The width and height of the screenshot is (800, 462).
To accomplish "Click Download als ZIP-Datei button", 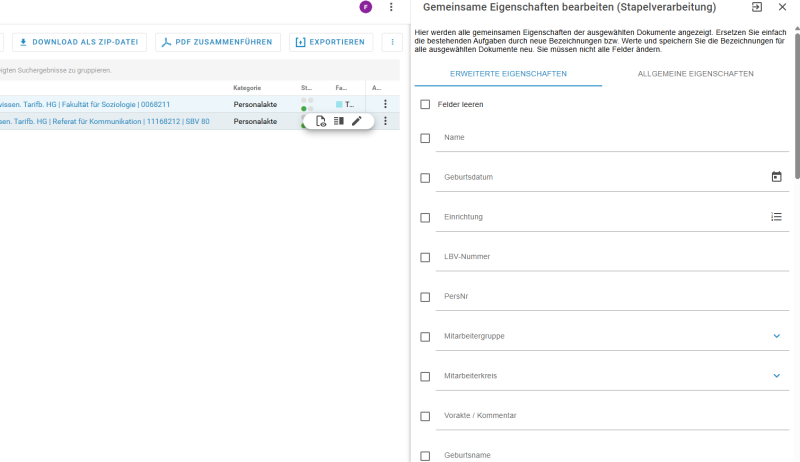I will tap(79, 42).
